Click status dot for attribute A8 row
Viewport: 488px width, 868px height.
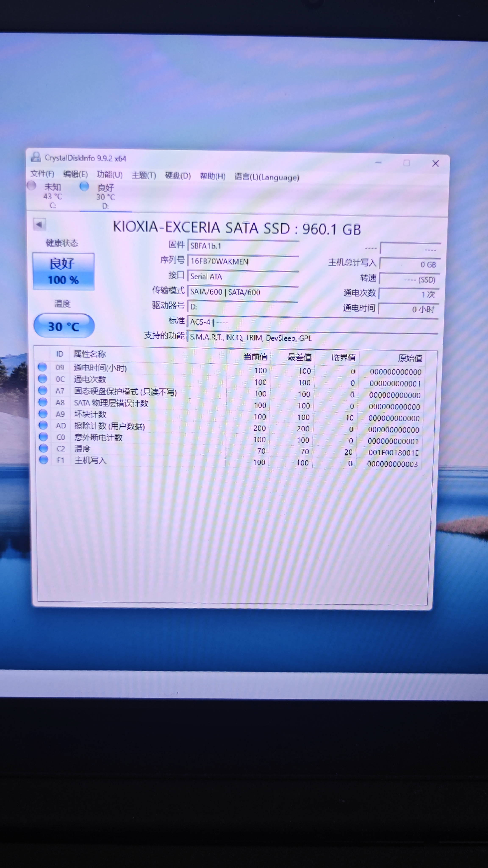43,402
